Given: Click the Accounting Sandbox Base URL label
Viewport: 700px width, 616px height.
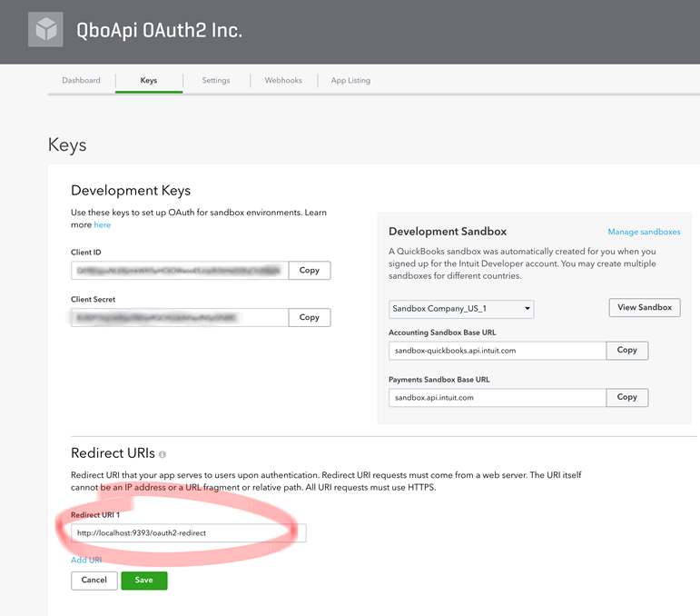Looking at the screenshot, I should coord(442,333).
